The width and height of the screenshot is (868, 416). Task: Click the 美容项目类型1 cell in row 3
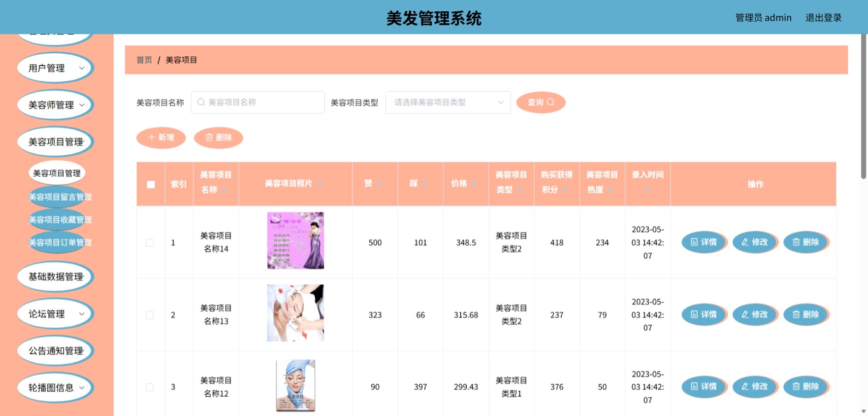pos(511,387)
